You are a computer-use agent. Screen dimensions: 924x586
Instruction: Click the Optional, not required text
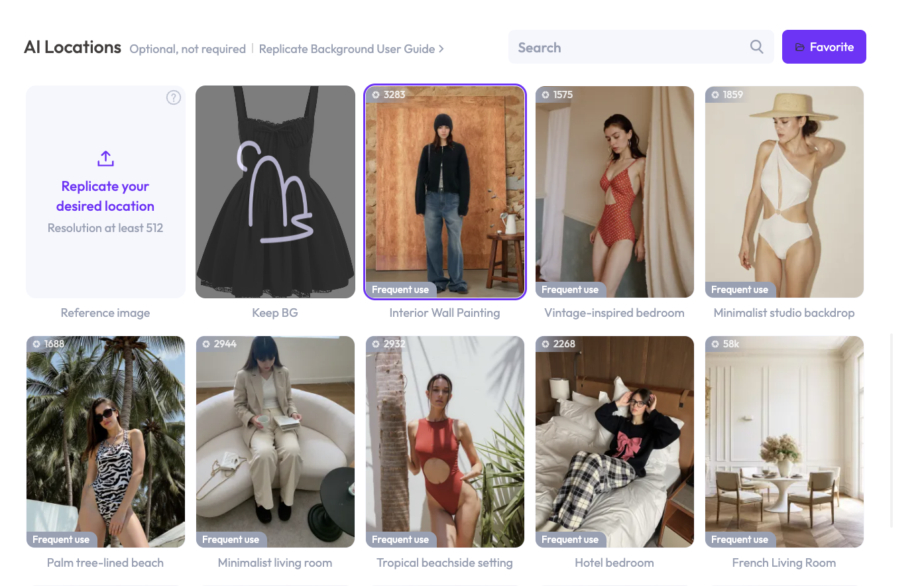188,49
